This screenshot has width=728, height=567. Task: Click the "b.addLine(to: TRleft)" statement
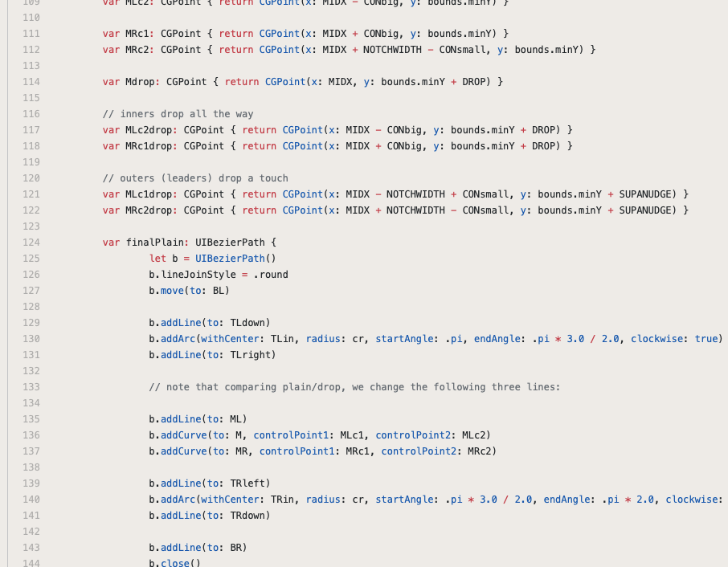point(210,483)
